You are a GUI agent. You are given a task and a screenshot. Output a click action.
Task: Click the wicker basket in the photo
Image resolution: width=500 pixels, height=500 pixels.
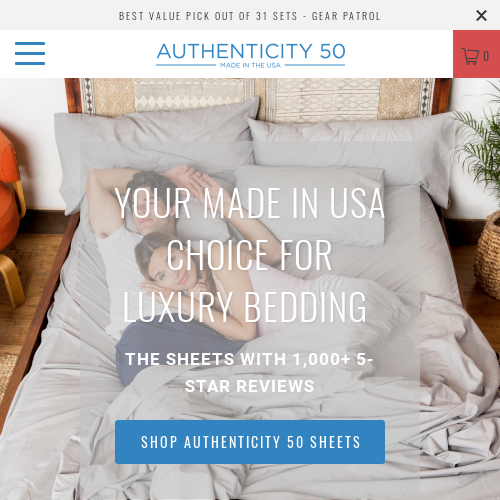(488, 255)
